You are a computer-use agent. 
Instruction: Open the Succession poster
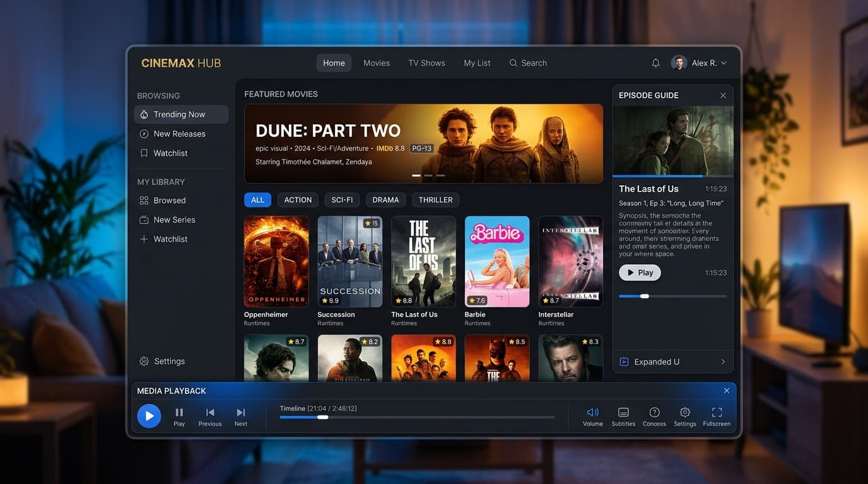(x=350, y=262)
